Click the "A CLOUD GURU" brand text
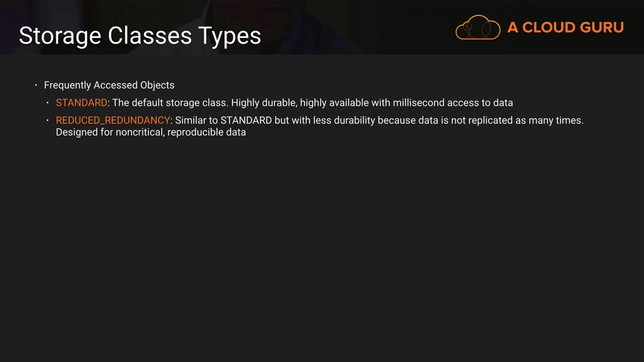 565,28
